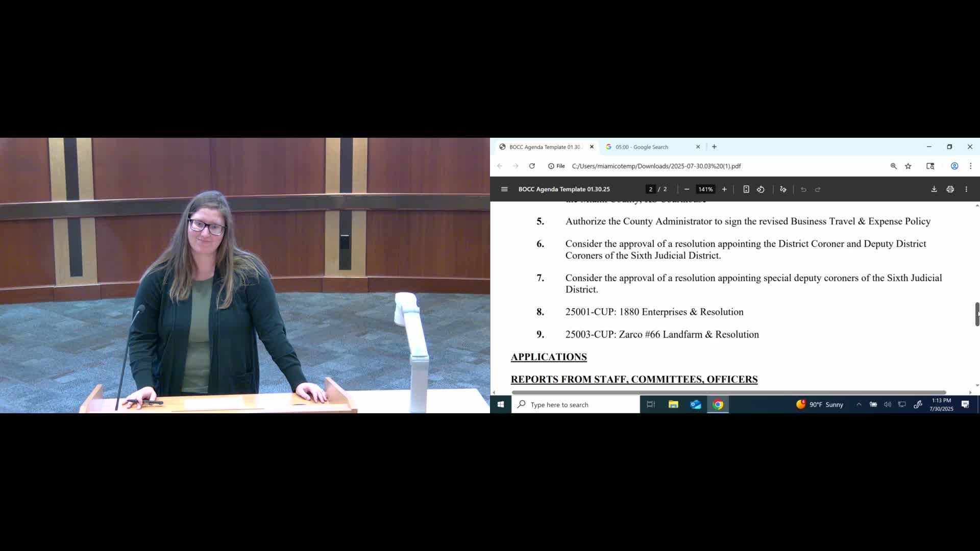The image size is (980, 551).
Task: Select the BOCC Agenda Template tab
Action: click(x=544, y=147)
